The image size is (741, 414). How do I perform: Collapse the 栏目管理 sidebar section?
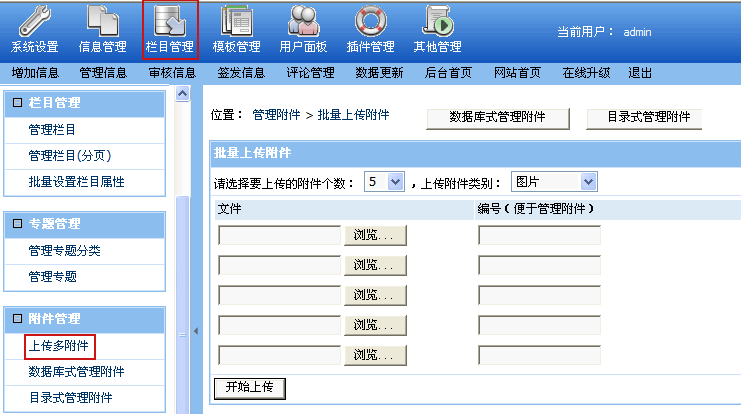17,103
